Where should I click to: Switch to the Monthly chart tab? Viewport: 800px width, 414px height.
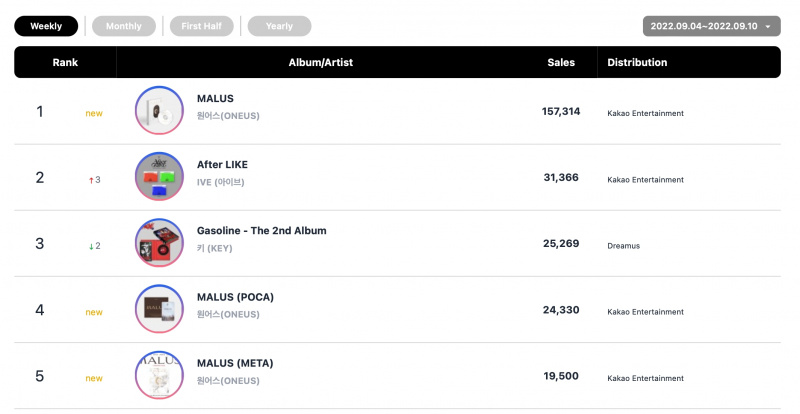123,26
